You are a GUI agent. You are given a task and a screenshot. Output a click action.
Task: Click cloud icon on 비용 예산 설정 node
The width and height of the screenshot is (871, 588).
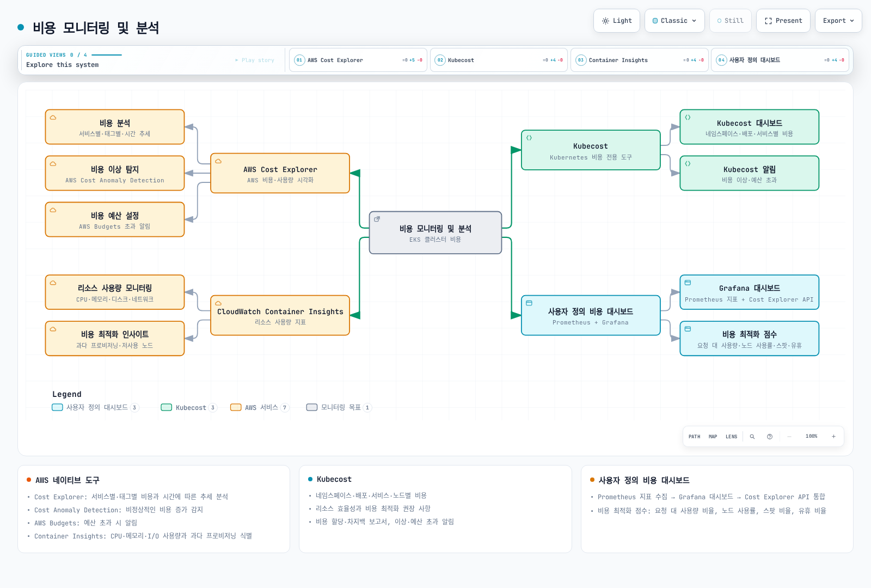point(53,210)
